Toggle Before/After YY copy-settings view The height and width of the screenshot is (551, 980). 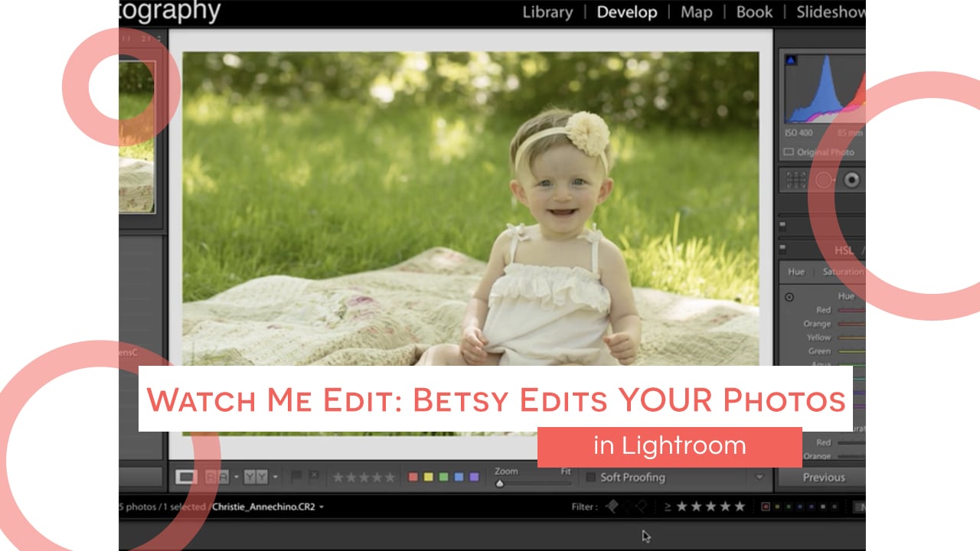[x=256, y=477]
